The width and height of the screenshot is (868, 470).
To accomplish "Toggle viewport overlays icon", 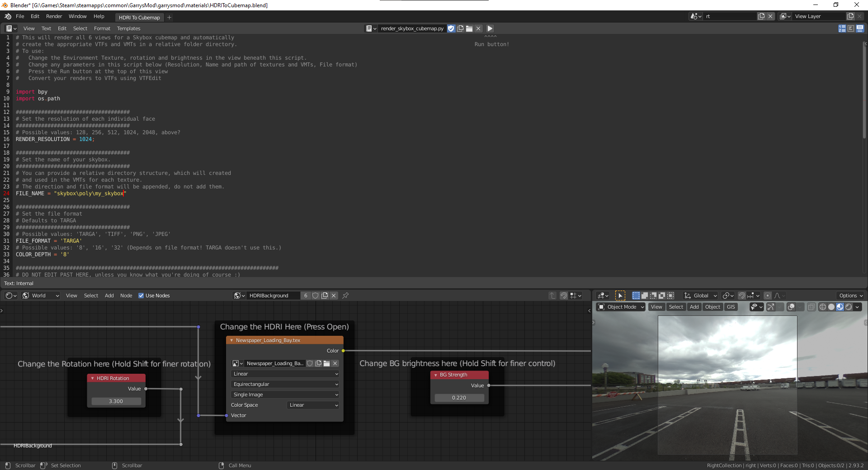I will (791, 307).
